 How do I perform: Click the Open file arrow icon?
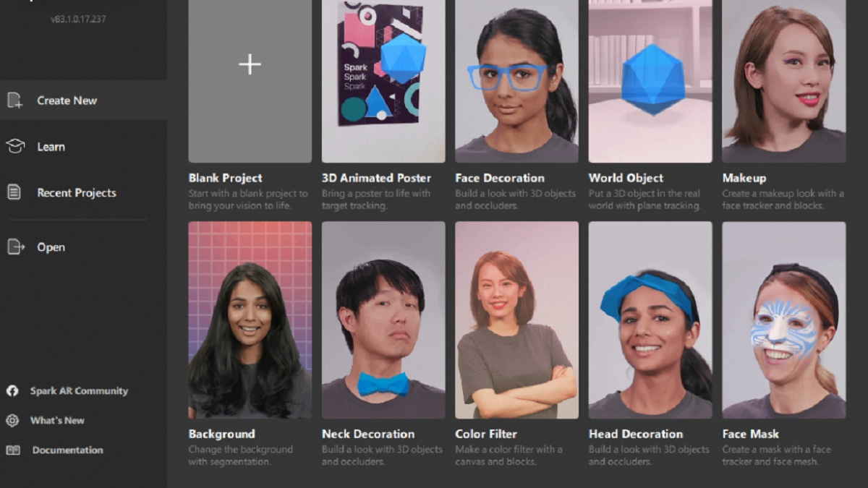[14, 247]
